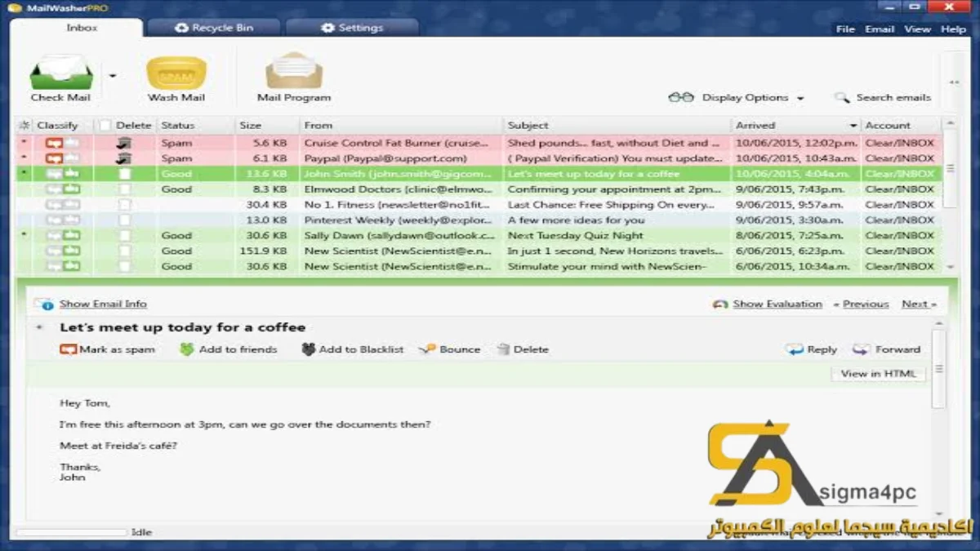This screenshot has width=980, height=551.
Task: Check delete box for Pinterest Weekly email
Action: coord(124,220)
